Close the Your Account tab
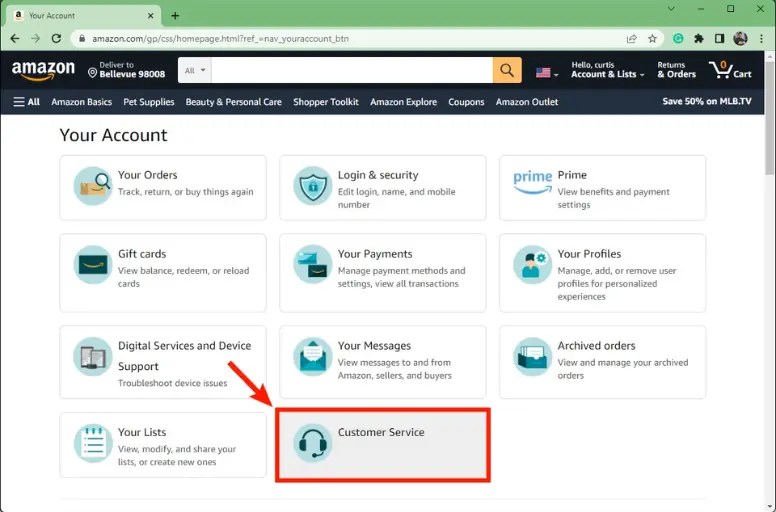This screenshot has width=776, height=512. 150,16
